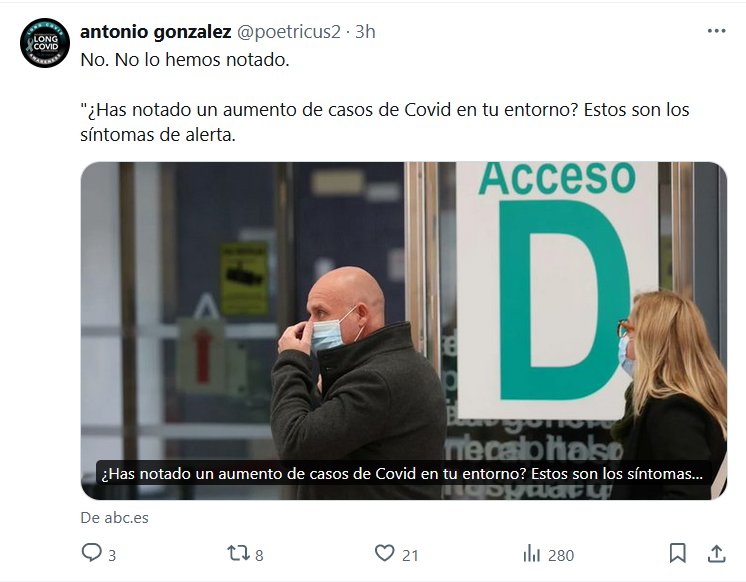This screenshot has height=582, width=746.
Task: Click the 280 views count
Action: click(x=561, y=555)
